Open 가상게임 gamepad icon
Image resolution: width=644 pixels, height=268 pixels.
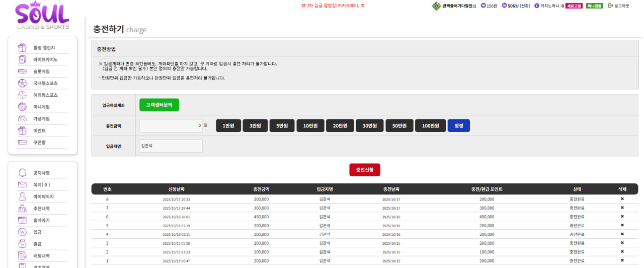click(x=22, y=119)
